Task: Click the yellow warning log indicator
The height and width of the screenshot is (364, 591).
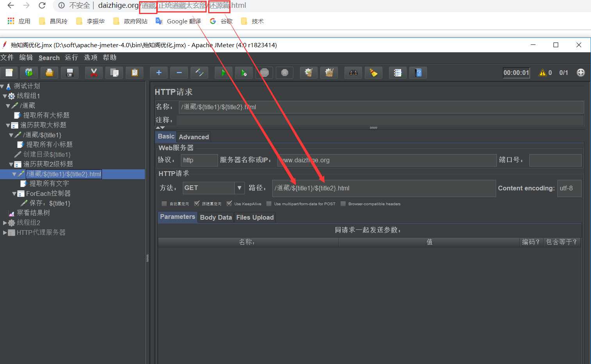Action: click(543, 73)
